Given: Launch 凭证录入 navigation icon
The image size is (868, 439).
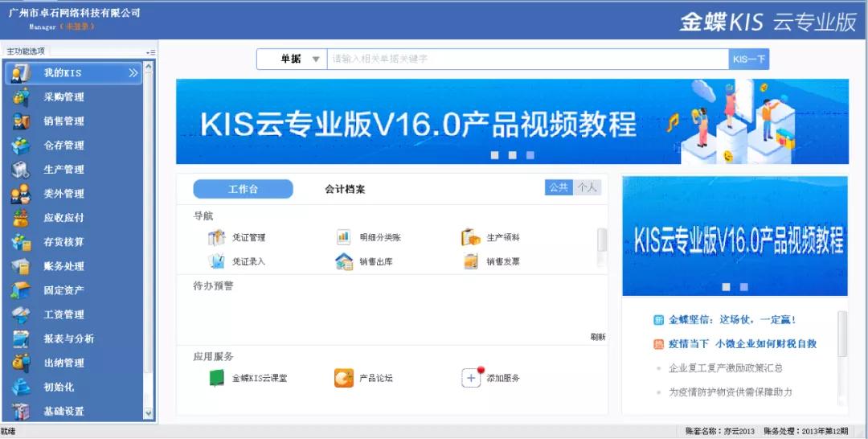Looking at the screenshot, I should (216, 261).
